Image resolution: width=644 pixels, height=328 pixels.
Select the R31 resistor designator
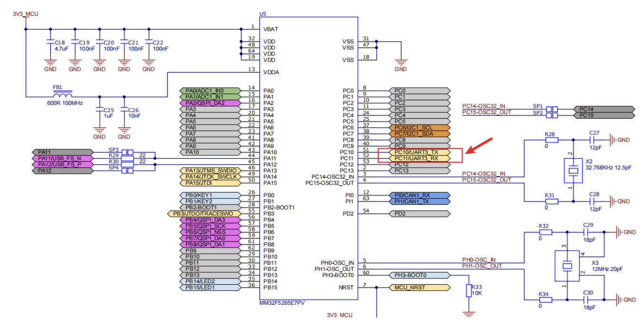click(550, 195)
